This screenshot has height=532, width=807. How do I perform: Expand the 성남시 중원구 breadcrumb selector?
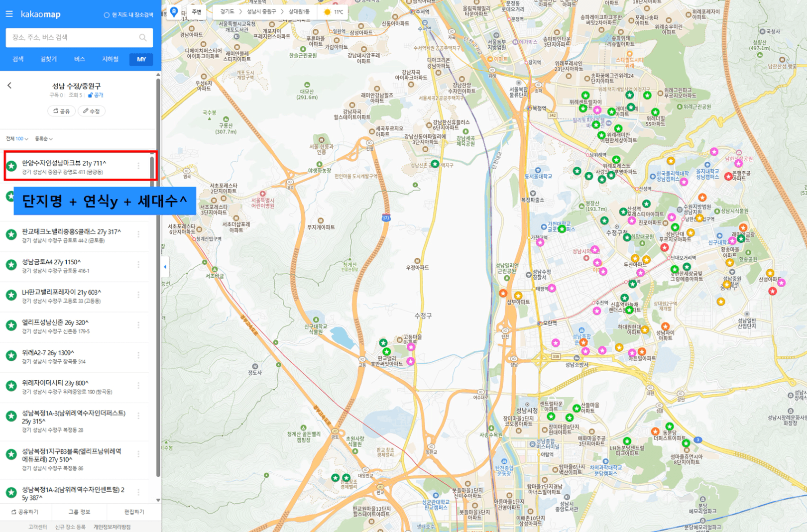[x=261, y=11]
